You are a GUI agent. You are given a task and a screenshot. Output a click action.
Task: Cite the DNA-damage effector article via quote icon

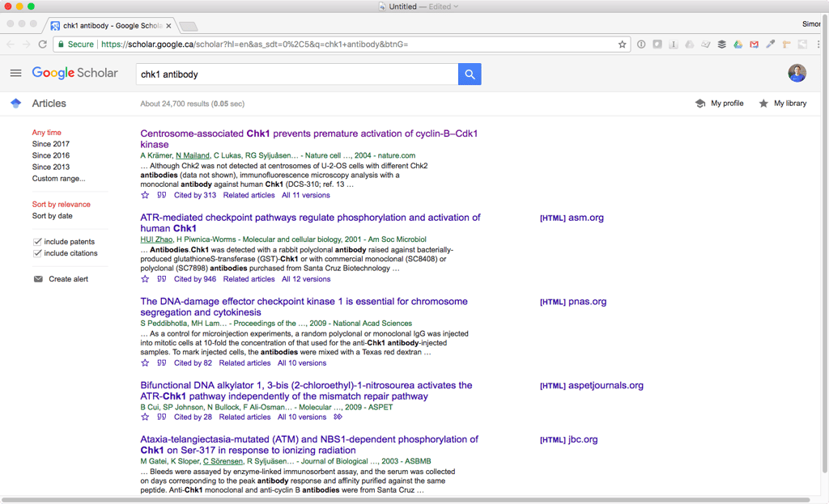(x=162, y=363)
